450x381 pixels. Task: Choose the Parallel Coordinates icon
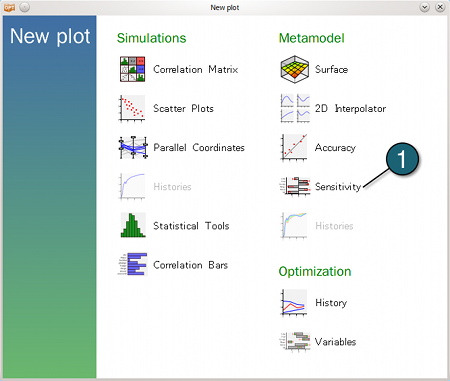click(x=133, y=147)
